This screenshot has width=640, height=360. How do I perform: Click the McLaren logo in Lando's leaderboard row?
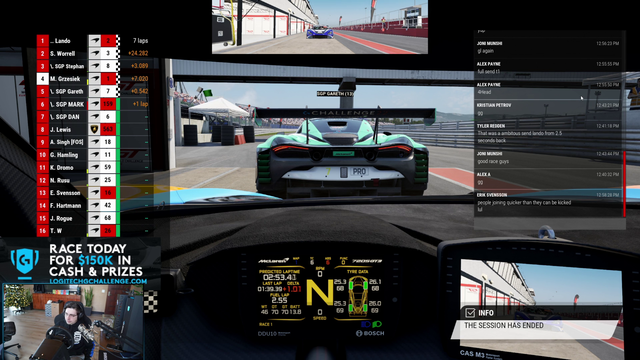click(95, 41)
